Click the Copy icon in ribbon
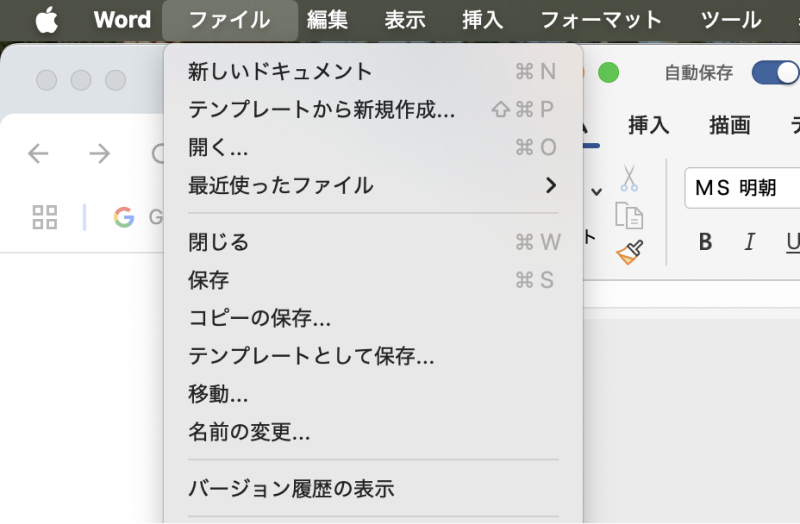Viewport: 800px width, 524px height. [x=629, y=215]
